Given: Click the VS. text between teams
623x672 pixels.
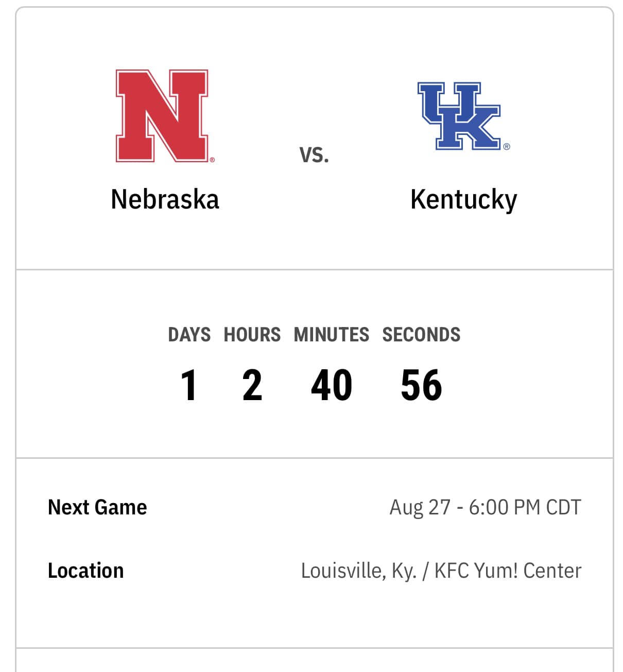Looking at the screenshot, I should pos(314,155).
